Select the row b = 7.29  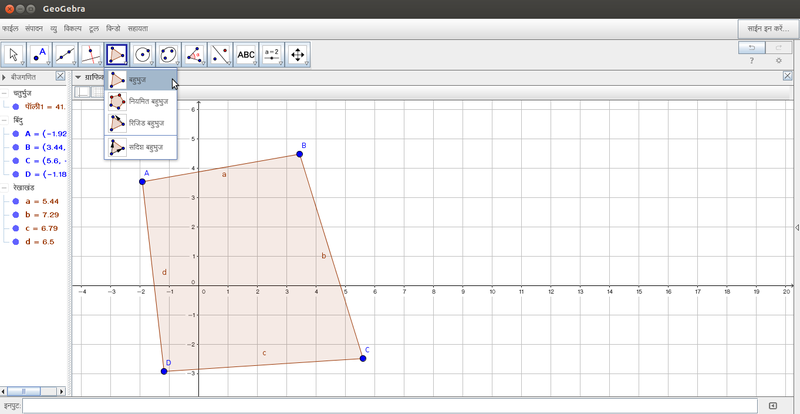tap(42, 215)
